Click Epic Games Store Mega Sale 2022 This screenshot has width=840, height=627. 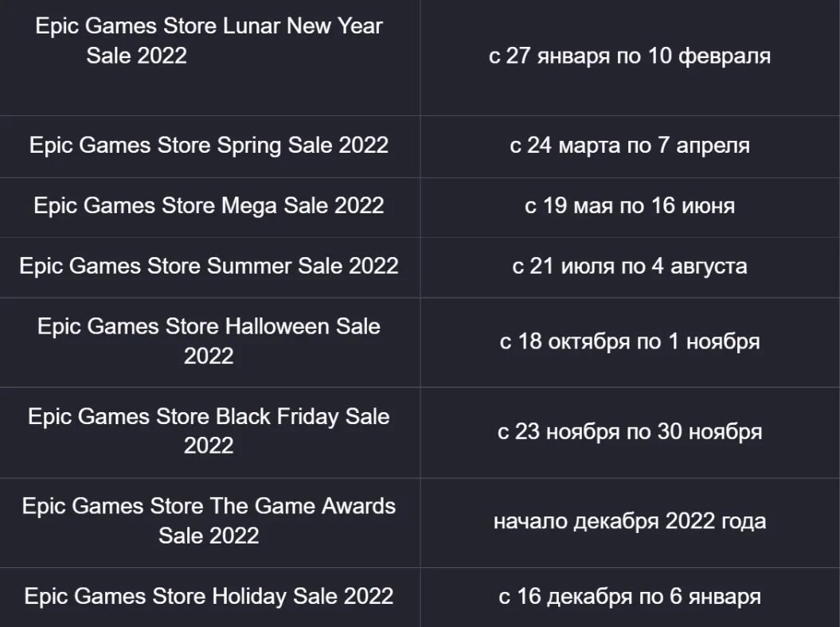[x=209, y=205]
